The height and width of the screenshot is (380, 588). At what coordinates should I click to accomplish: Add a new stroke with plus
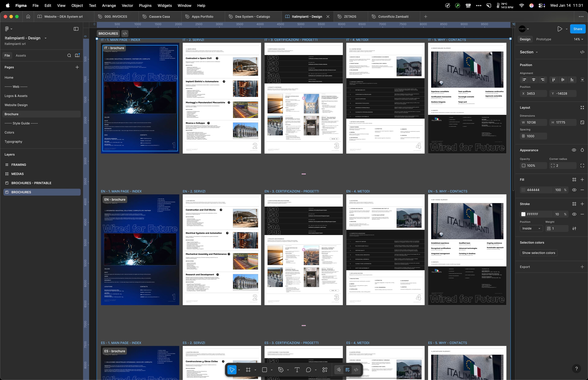(x=582, y=204)
